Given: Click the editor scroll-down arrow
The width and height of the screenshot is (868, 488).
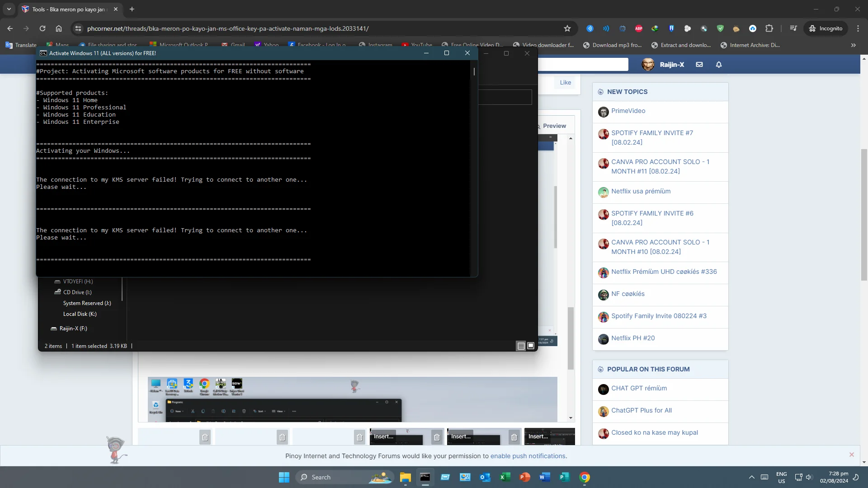Looking at the screenshot, I should 571,418.
